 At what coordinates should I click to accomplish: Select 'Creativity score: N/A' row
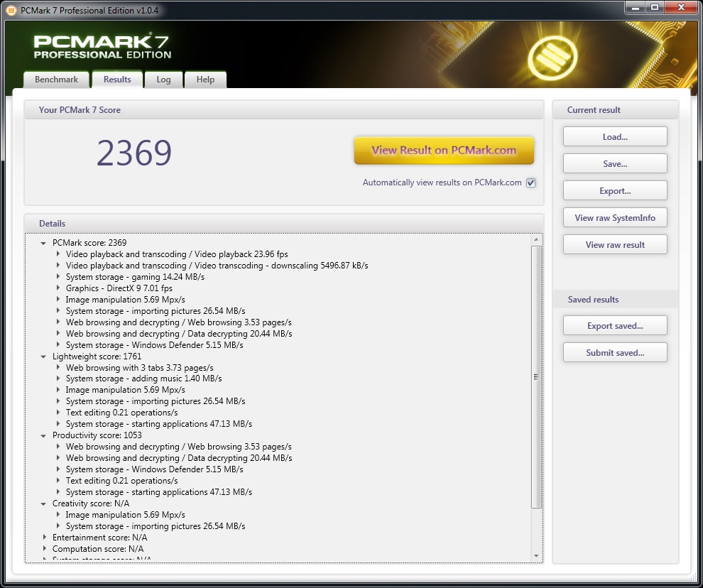coord(91,503)
